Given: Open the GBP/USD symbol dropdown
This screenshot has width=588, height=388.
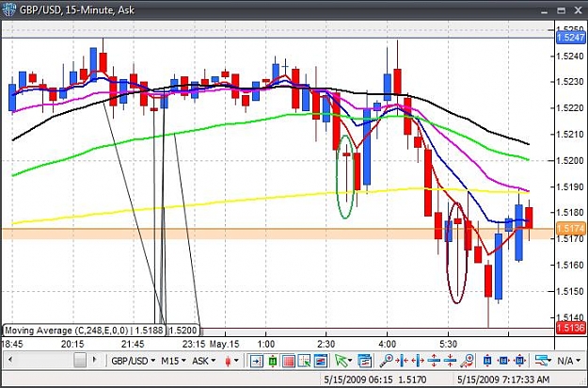Looking at the screenshot, I should (x=134, y=361).
